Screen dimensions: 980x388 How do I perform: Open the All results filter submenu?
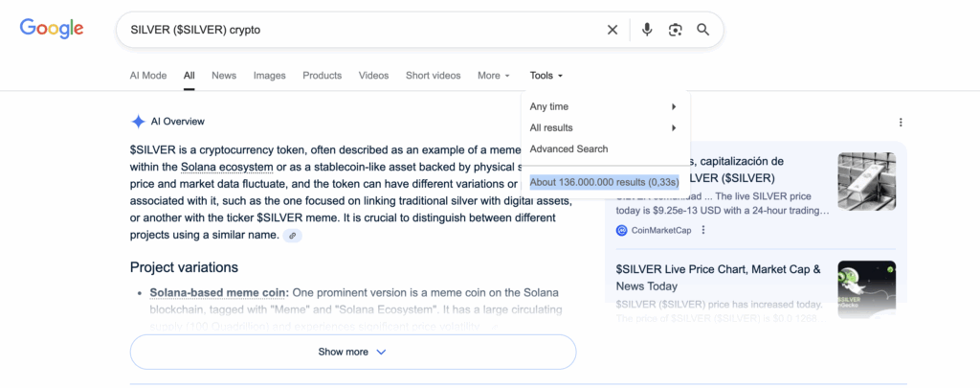(x=603, y=127)
